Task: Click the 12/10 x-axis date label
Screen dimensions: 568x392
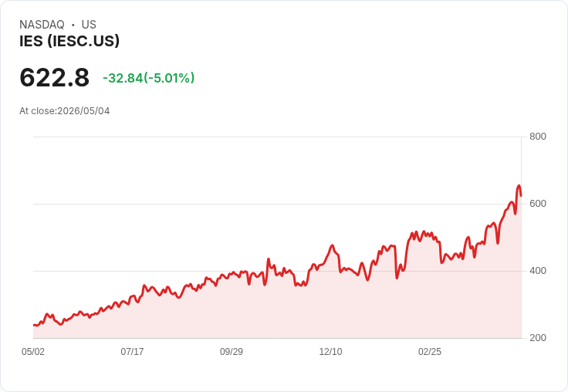Action: coord(330,351)
